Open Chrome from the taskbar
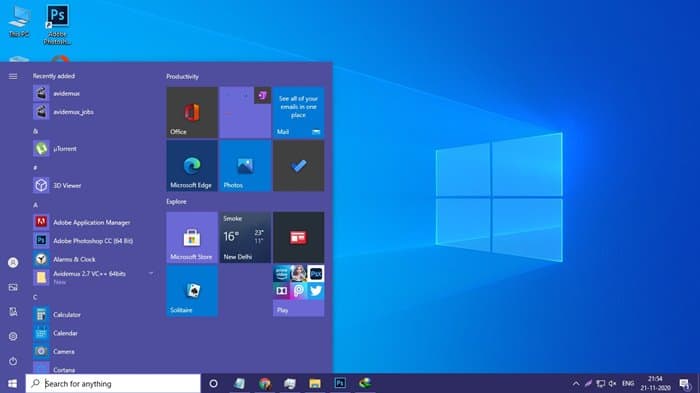 click(265, 383)
